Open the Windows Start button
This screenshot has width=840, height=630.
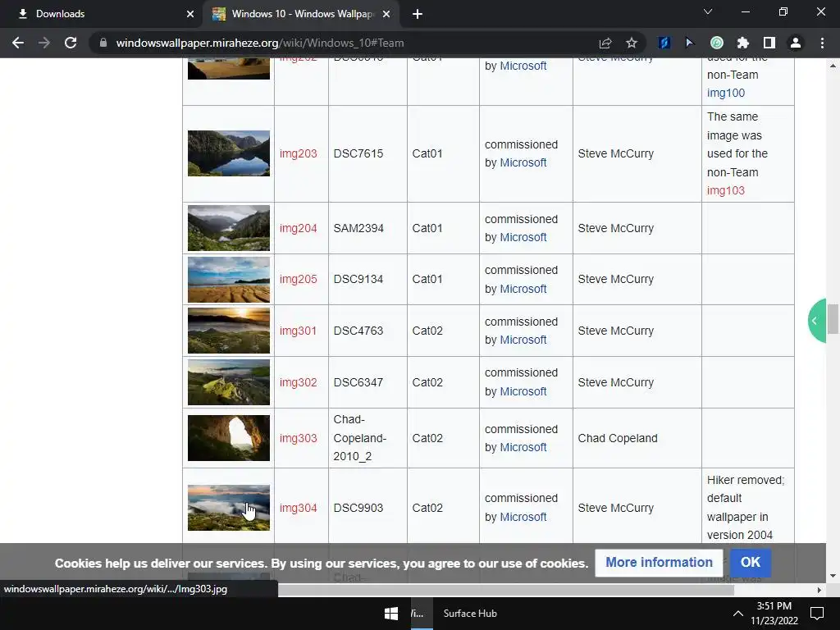tap(391, 614)
